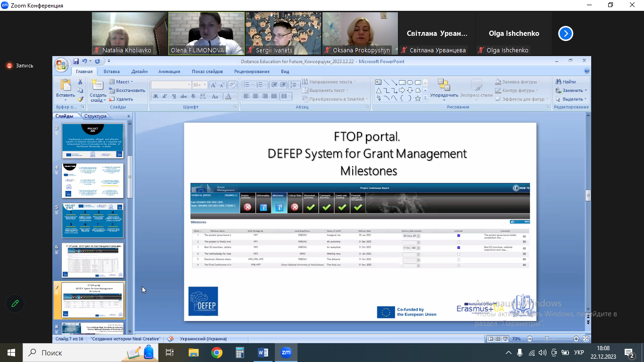Click the Cut scissors icon

tap(80, 82)
